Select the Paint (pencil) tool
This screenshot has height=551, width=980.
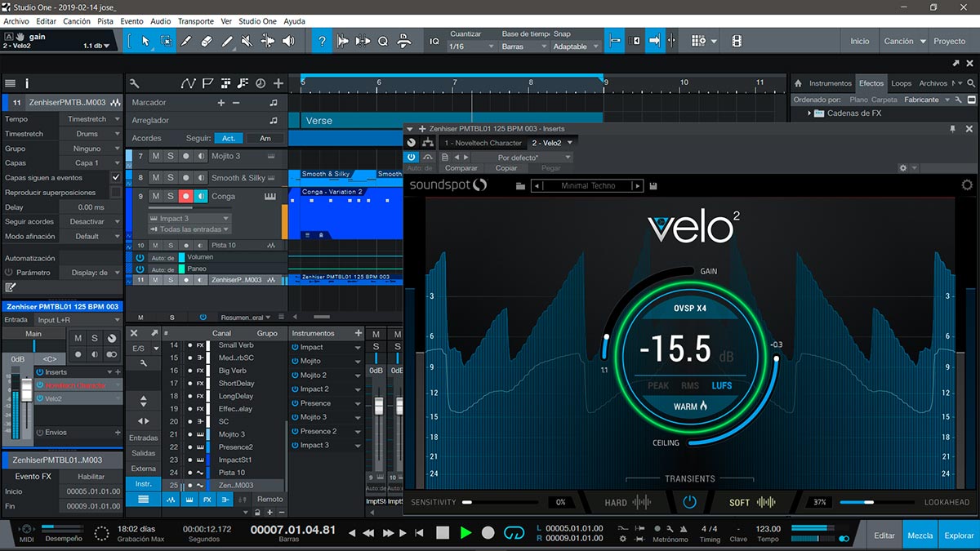point(227,41)
